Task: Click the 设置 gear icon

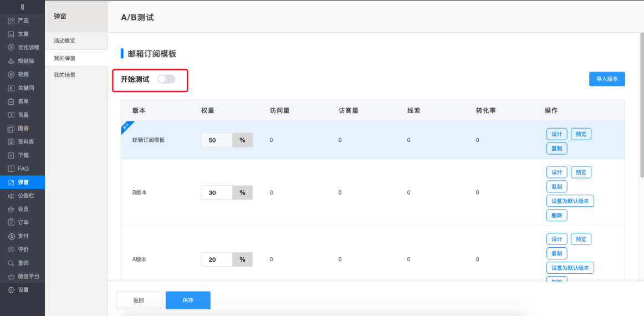Action: pyautogui.click(x=11, y=290)
